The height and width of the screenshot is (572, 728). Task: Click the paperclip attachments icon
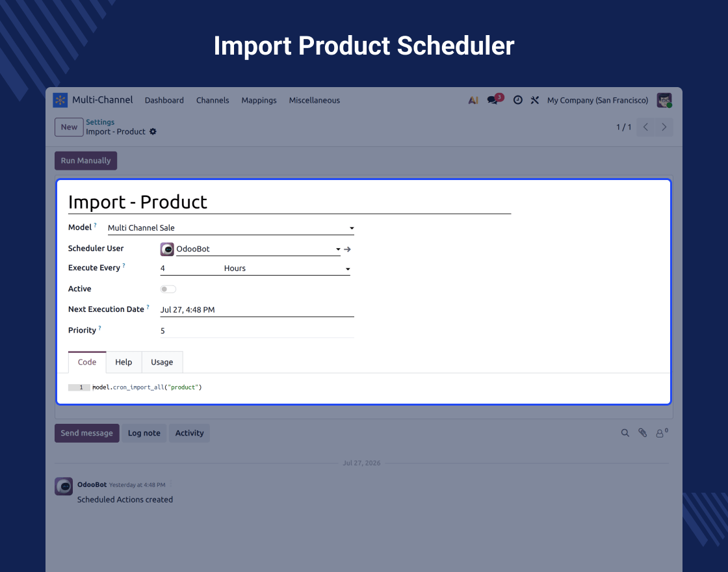pos(643,433)
